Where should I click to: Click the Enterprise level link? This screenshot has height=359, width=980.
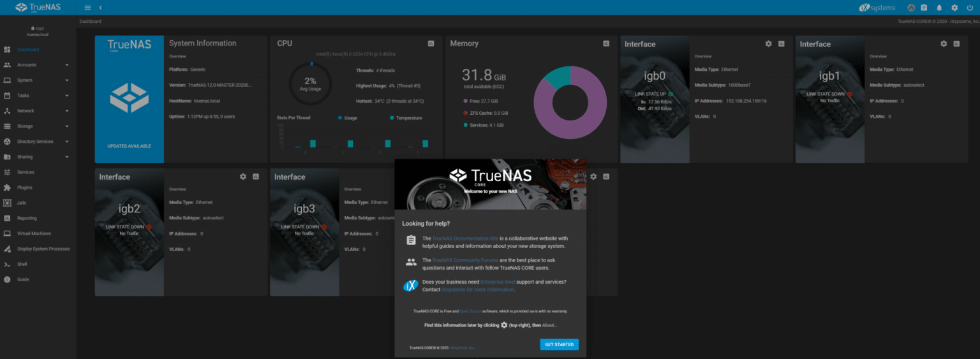(497, 282)
